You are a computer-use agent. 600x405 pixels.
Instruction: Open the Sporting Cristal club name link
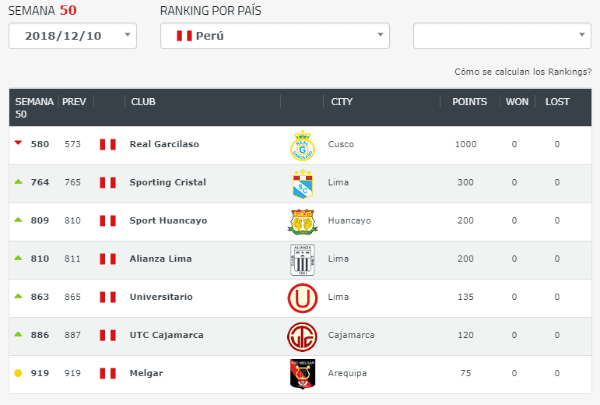click(x=168, y=182)
